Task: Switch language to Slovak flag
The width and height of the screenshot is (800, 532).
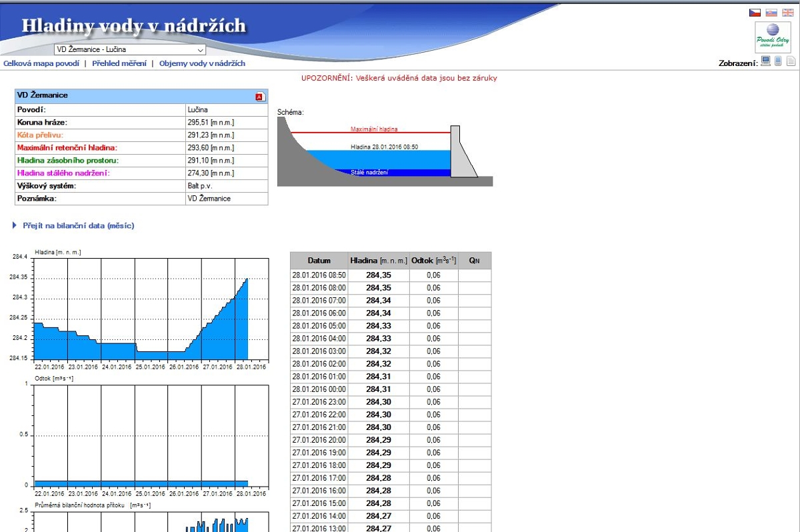Action: coord(771,13)
